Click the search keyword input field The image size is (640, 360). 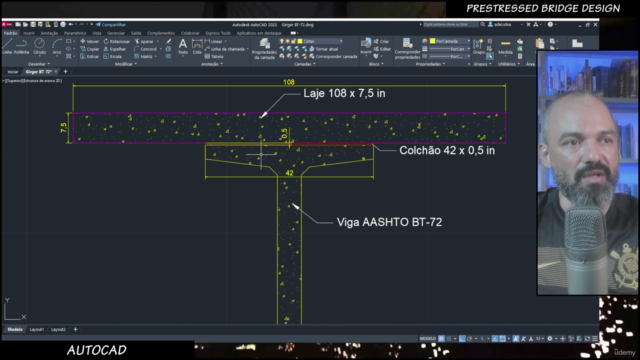point(450,24)
